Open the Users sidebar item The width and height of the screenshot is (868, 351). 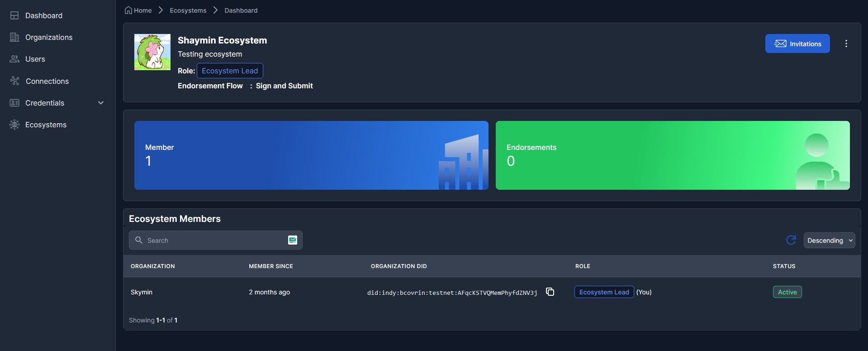click(x=35, y=59)
